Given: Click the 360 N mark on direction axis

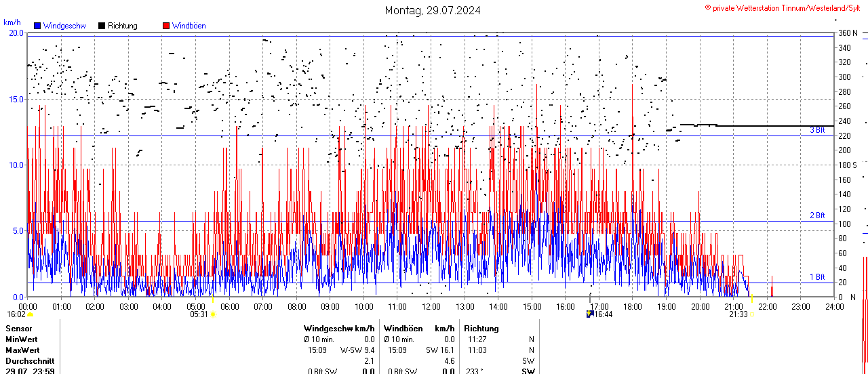Looking at the screenshot, I should point(848,33).
